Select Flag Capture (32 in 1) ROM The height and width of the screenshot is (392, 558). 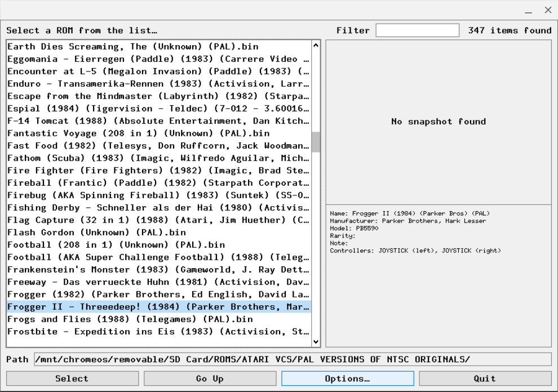coord(159,220)
